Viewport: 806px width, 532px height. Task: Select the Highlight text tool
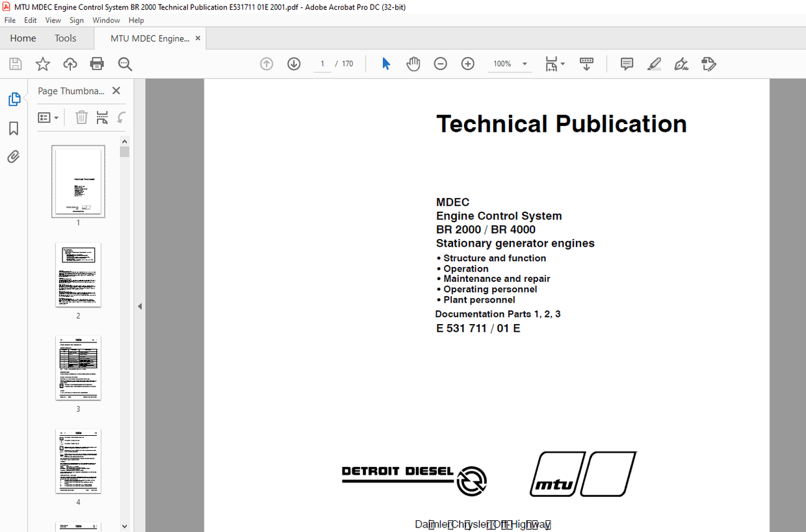[x=654, y=64]
